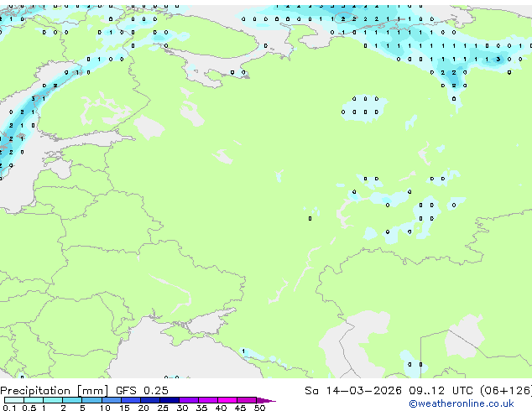The image size is (532, 411).
Task: Click the '35' legend scale label
Action: pos(201,408)
